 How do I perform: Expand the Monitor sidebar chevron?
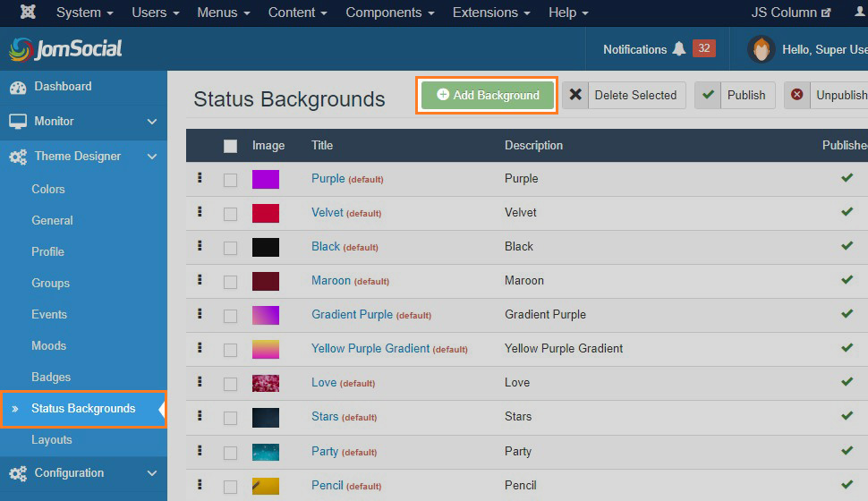pyautogui.click(x=152, y=122)
